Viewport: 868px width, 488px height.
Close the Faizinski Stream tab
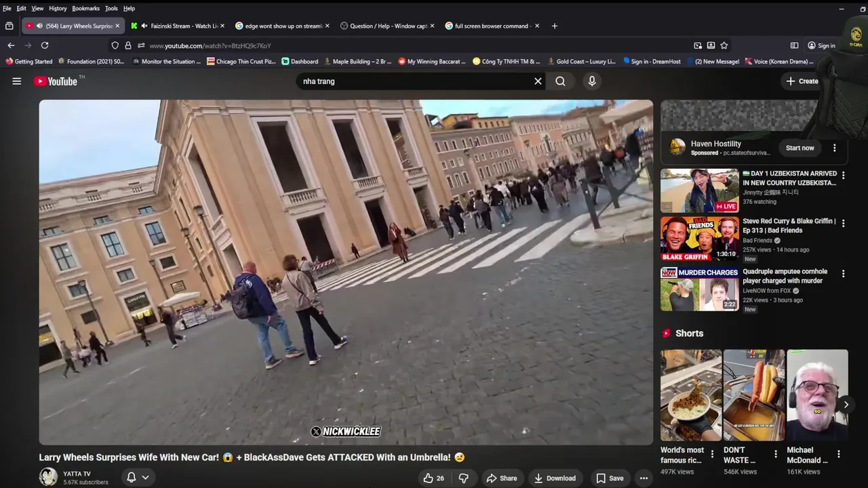click(x=222, y=26)
